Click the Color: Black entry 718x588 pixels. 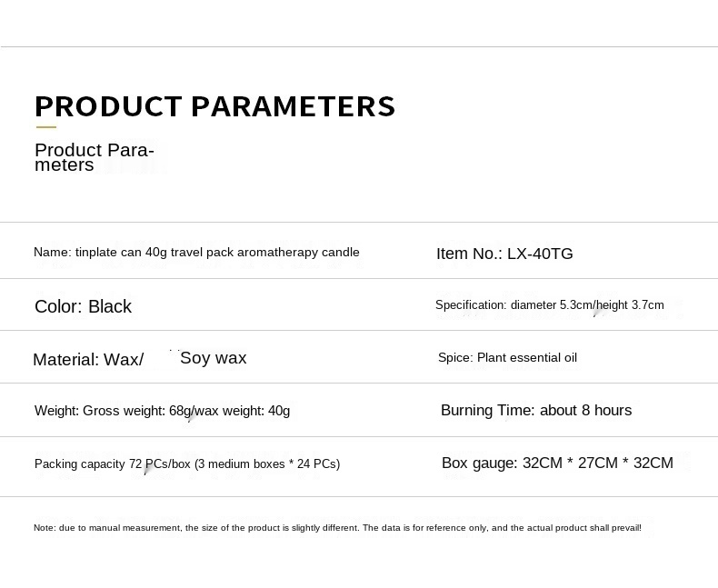pos(83,306)
